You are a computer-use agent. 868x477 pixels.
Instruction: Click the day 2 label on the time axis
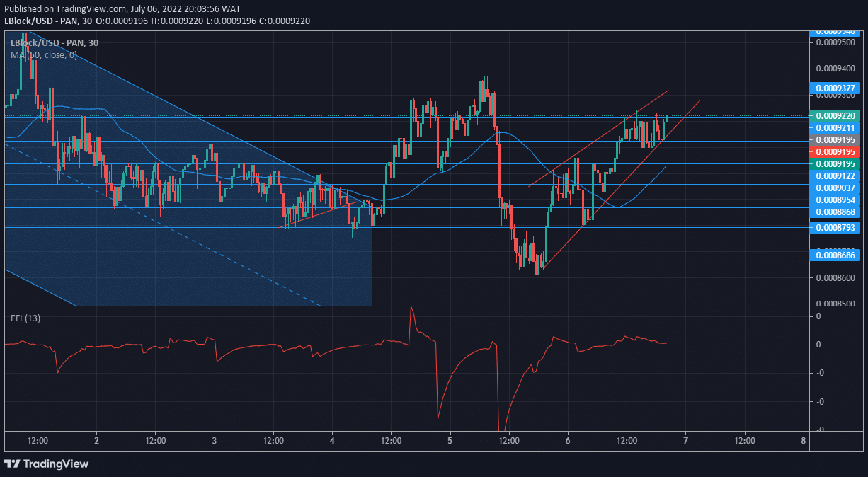(x=96, y=440)
